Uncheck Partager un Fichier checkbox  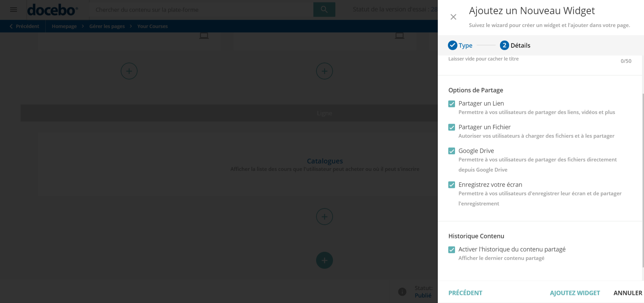tap(452, 127)
